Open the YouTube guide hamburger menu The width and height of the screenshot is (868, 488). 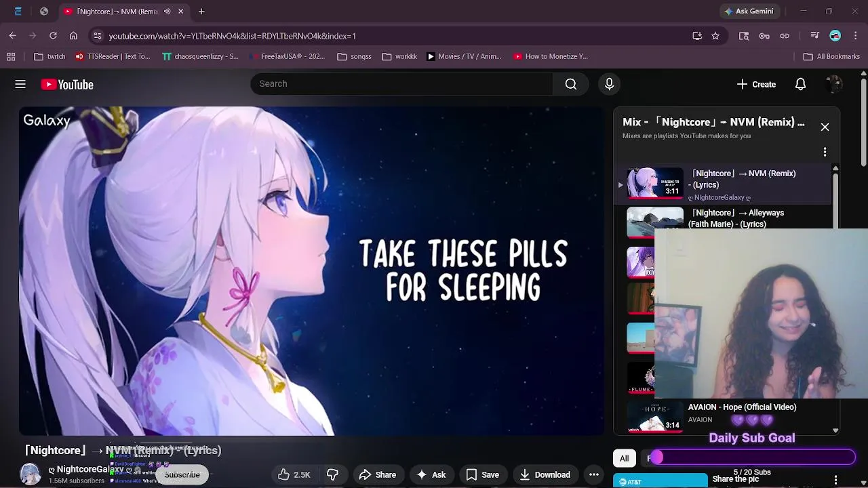[20, 84]
